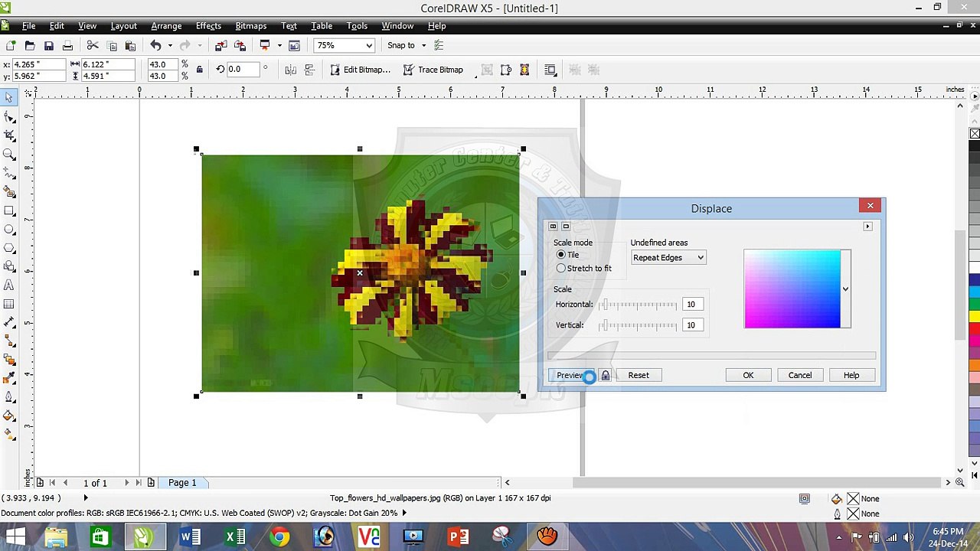The height and width of the screenshot is (551, 980).
Task: Expand the status bar info arrow
Action: point(86,498)
